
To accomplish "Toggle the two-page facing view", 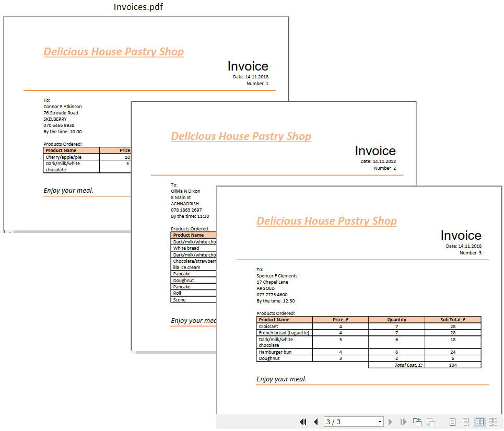I will (x=479, y=422).
